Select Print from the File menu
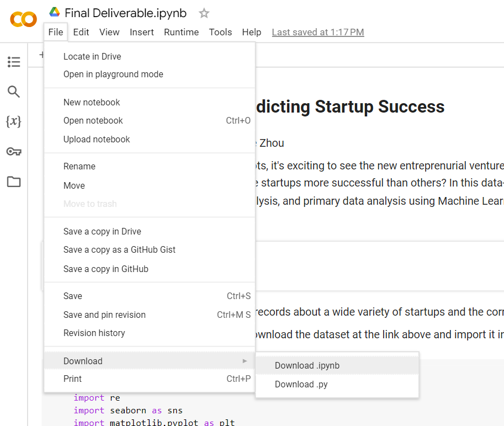This screenshot has height=426, width=504. click(72, 379)
